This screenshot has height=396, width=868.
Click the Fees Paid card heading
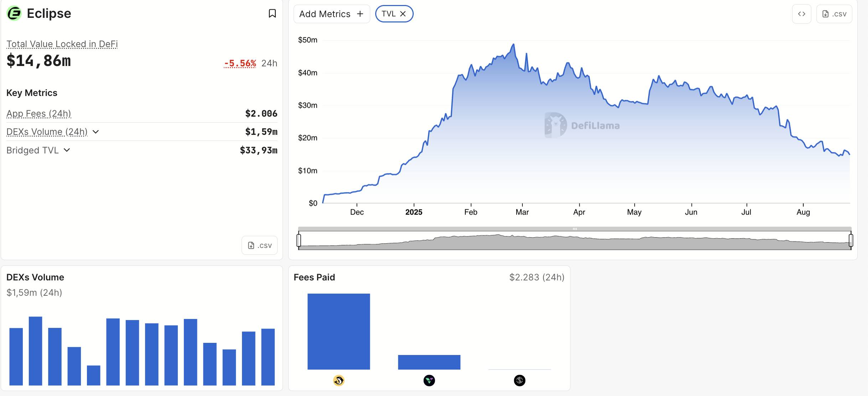pyautogui.click(x=314, y=277)
